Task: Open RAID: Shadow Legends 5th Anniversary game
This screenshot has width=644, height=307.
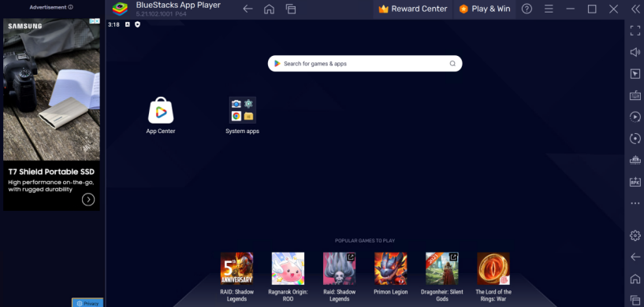Action: coord(236,268)
